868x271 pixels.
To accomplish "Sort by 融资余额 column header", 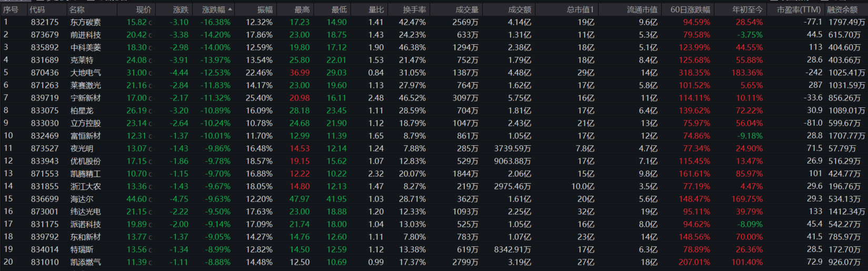I will [x=842, y=9].
